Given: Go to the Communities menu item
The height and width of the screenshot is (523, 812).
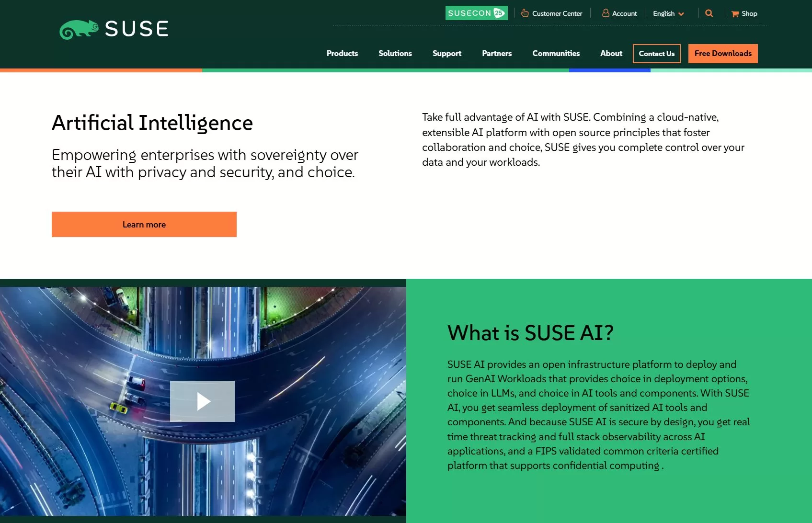Looking at the screenshot, I should (556, 54).
